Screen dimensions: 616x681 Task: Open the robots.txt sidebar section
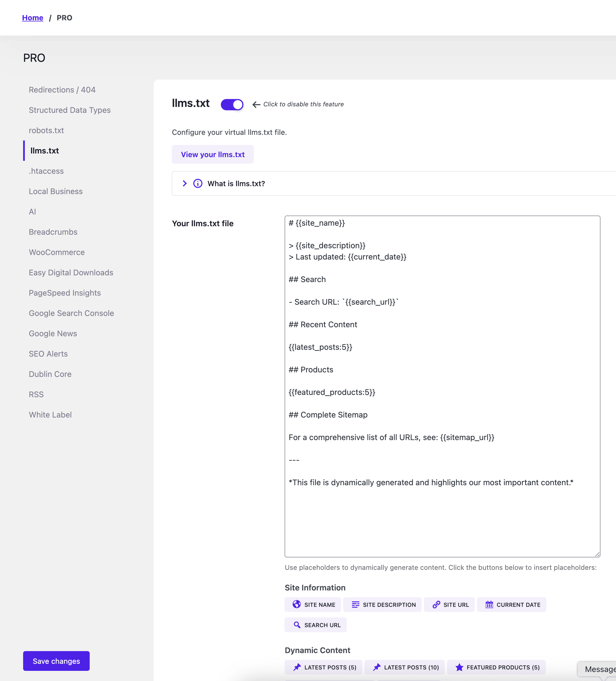(46, 130)
